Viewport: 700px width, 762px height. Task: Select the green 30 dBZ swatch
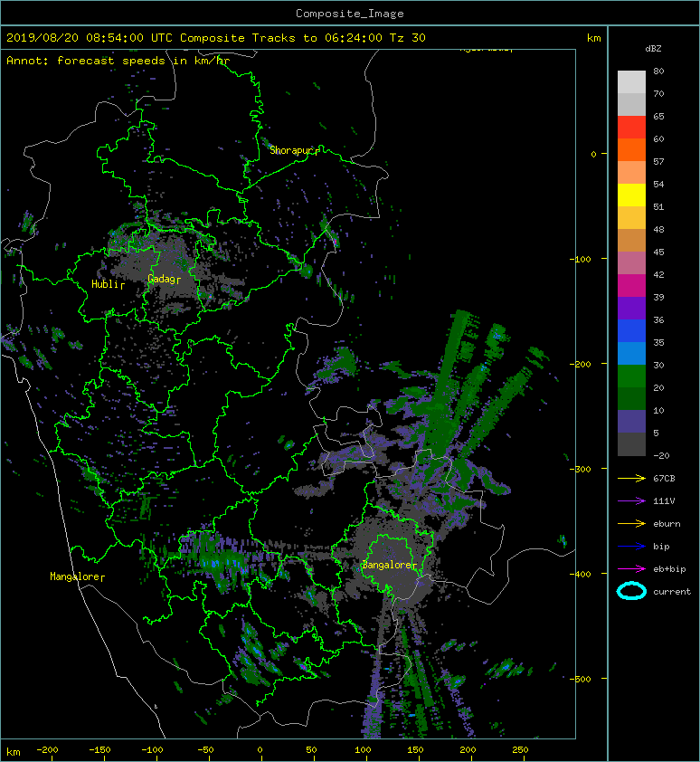[631, 376]
